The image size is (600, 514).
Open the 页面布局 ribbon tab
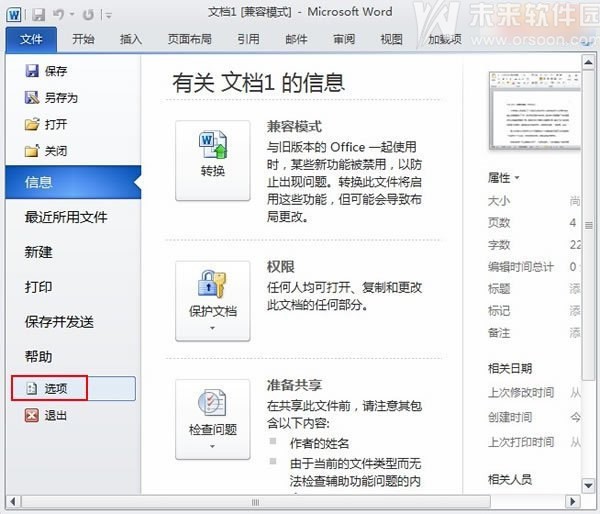click(x=189, y=39)
